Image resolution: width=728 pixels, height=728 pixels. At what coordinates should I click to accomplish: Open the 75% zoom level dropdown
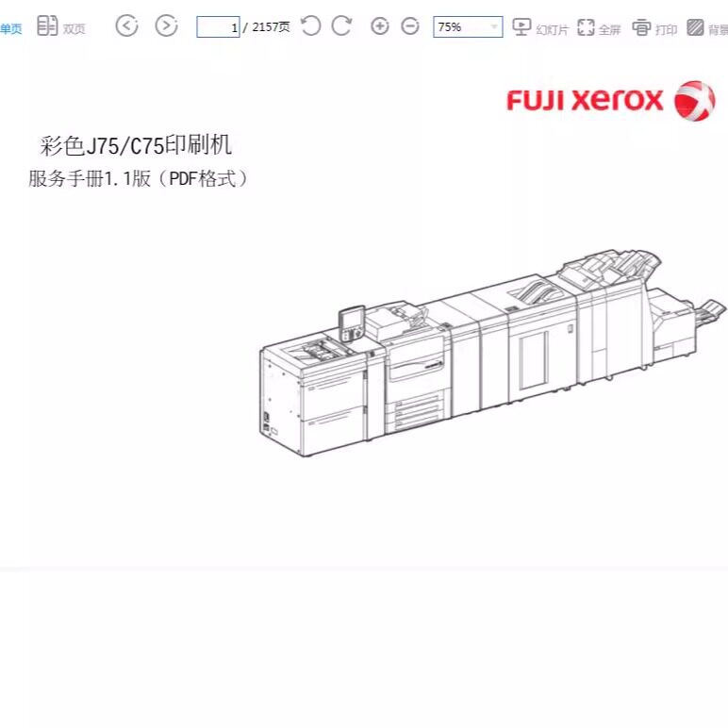click(468, 27)
